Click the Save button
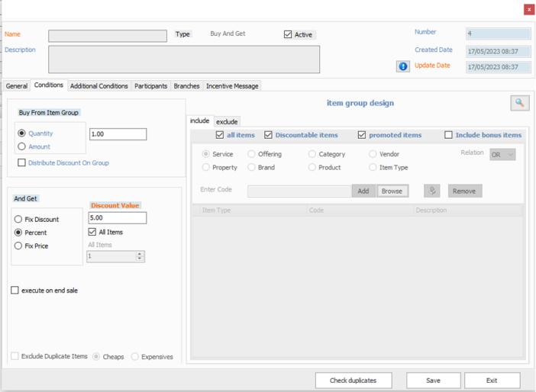 click(x=433, y=380)
